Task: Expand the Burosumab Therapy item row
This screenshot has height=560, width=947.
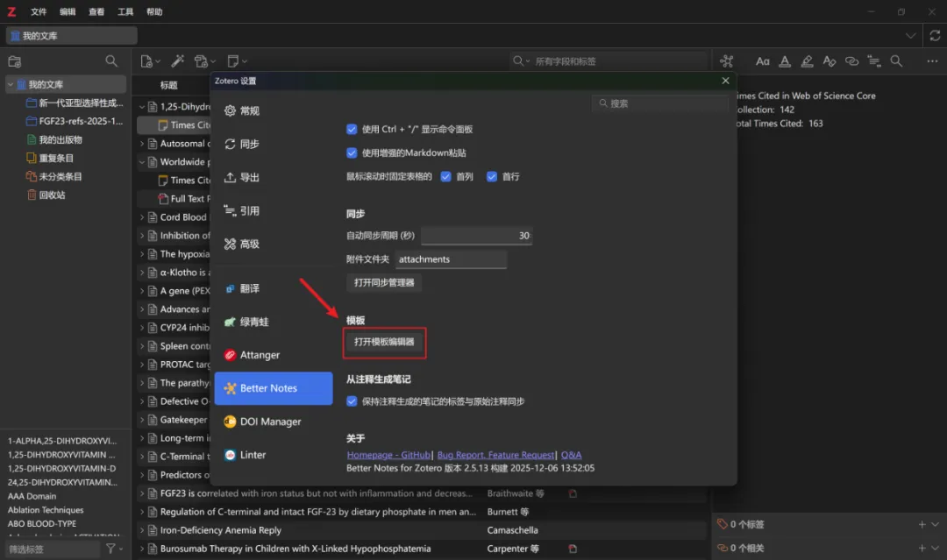Action: point(142,549)
